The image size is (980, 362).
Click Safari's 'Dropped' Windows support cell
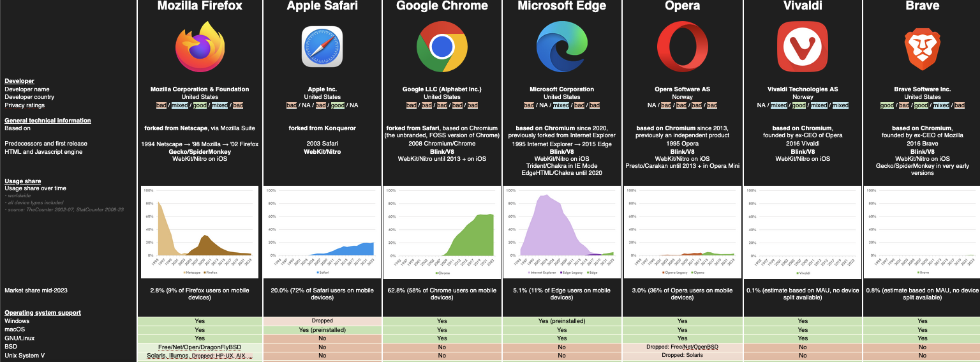[322, 321]
